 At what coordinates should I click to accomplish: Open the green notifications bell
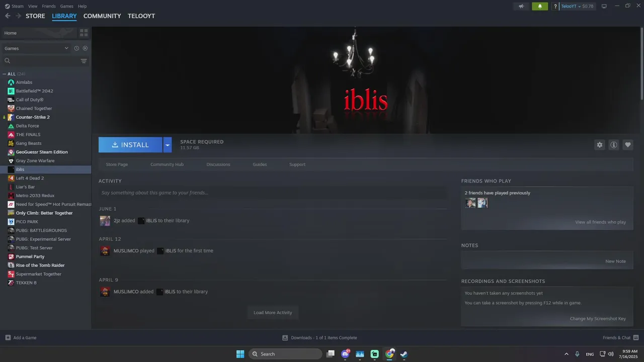pos(540,6)
